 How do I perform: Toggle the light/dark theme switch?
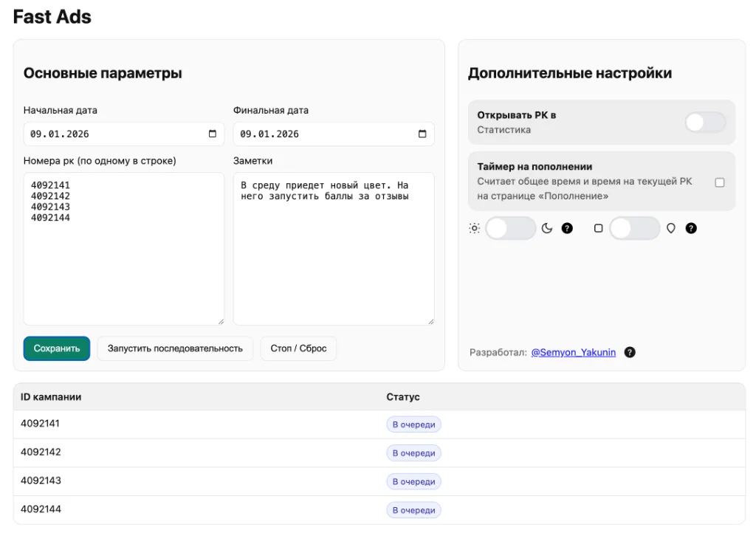click(511, 228)
